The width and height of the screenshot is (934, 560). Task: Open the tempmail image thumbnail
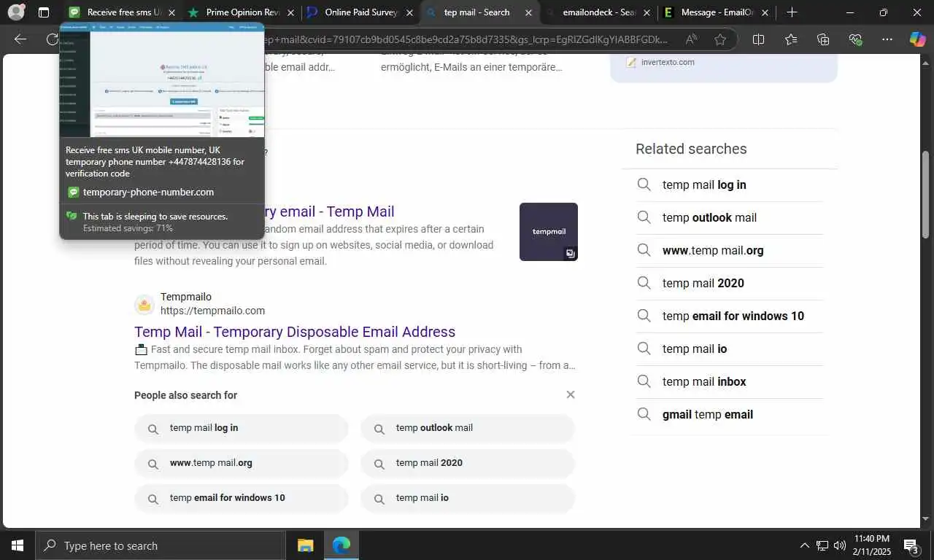pyautogui.click(x=549, y=232)
